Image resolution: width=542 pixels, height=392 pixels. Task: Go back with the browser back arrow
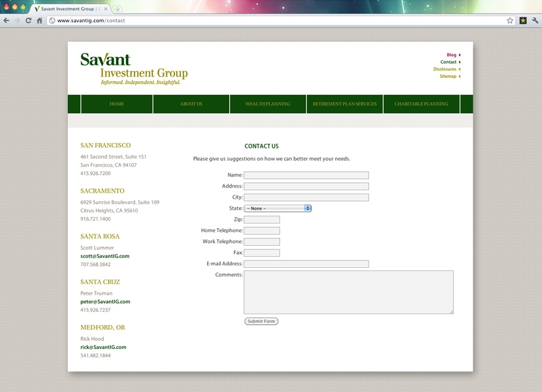click(7, 21)
